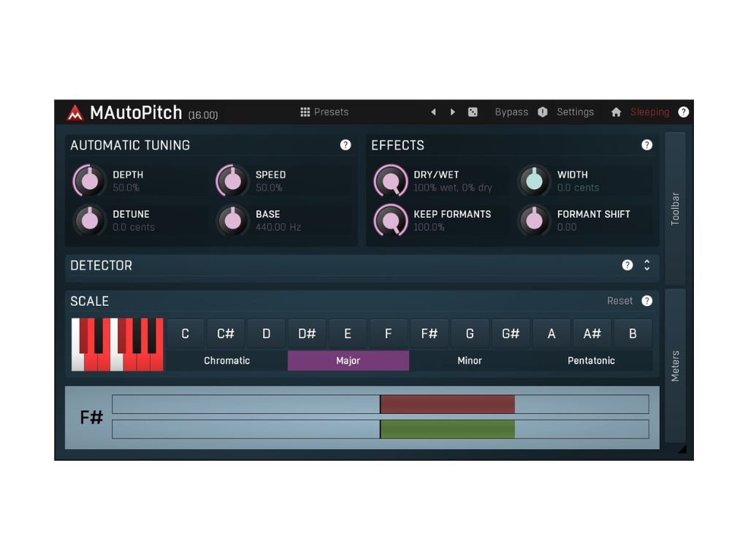
Task: Click the Base value 440.00 Hz
Action: pos(278,228)
